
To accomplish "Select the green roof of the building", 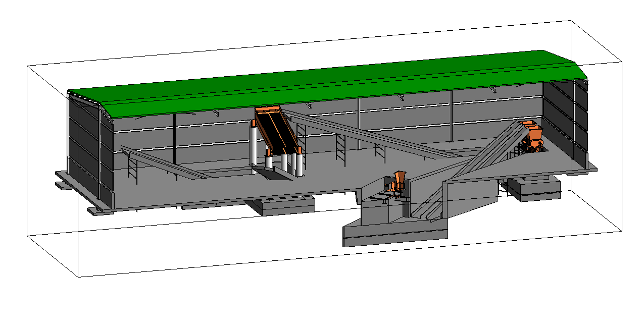I will (x=328, y=83).
